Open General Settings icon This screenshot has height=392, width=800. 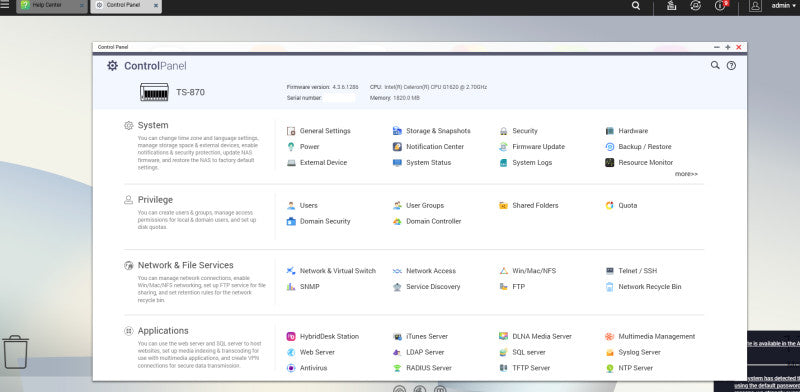[x=291, y=131]
